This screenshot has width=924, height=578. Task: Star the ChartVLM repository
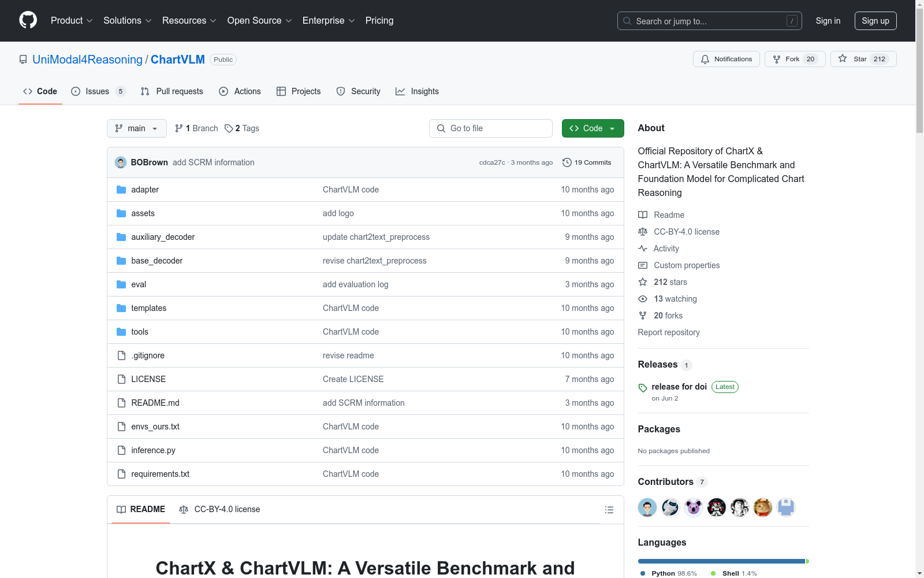[863, 59]
